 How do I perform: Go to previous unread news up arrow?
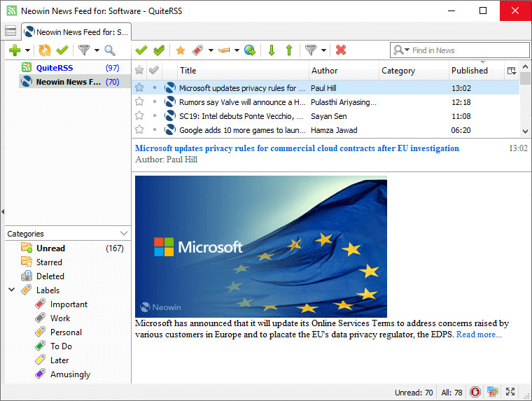(289, 50)
